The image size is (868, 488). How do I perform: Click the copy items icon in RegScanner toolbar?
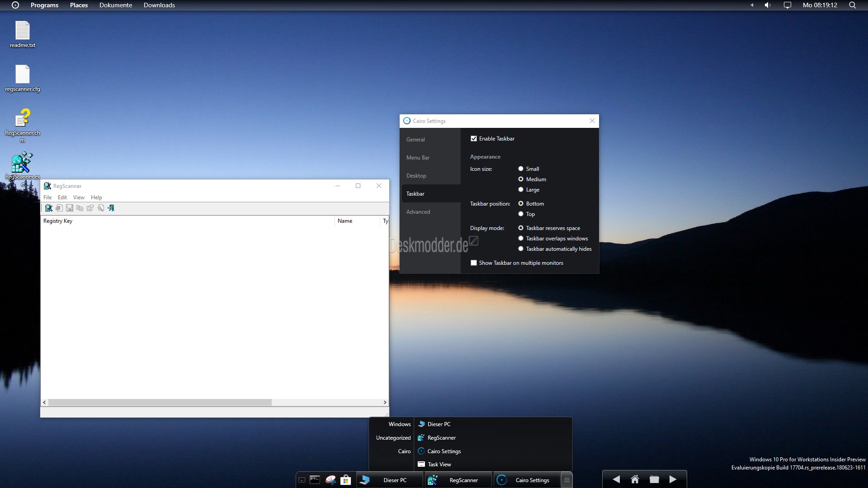coord(80,208)
